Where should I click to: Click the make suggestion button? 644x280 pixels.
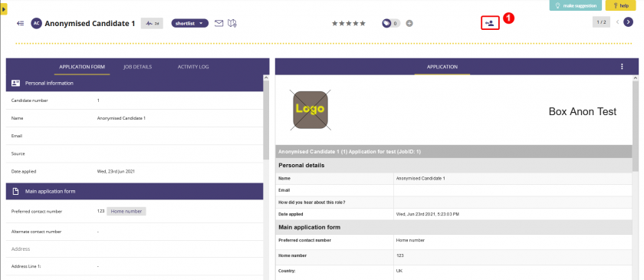576,6
